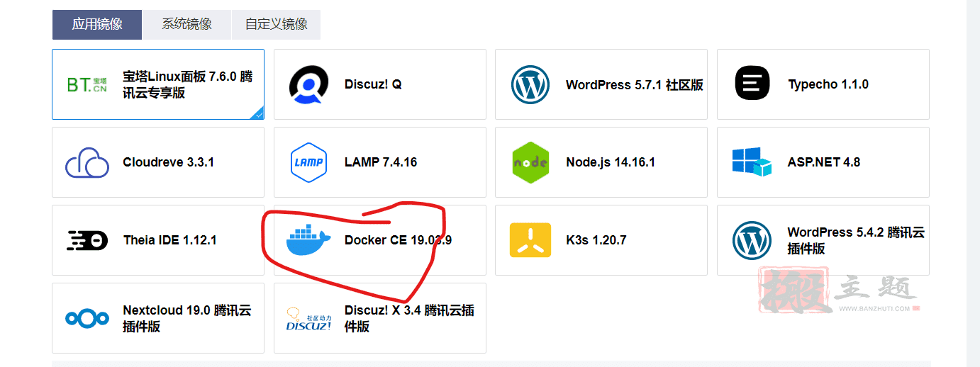
Task: Choose WordPress 5.7.1 社区版 label
Action: [635, 85]
